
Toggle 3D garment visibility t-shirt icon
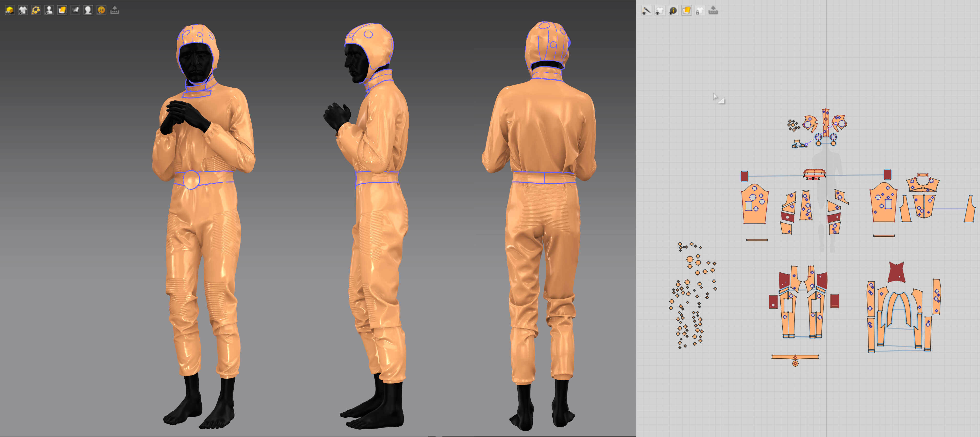(23, 10)
